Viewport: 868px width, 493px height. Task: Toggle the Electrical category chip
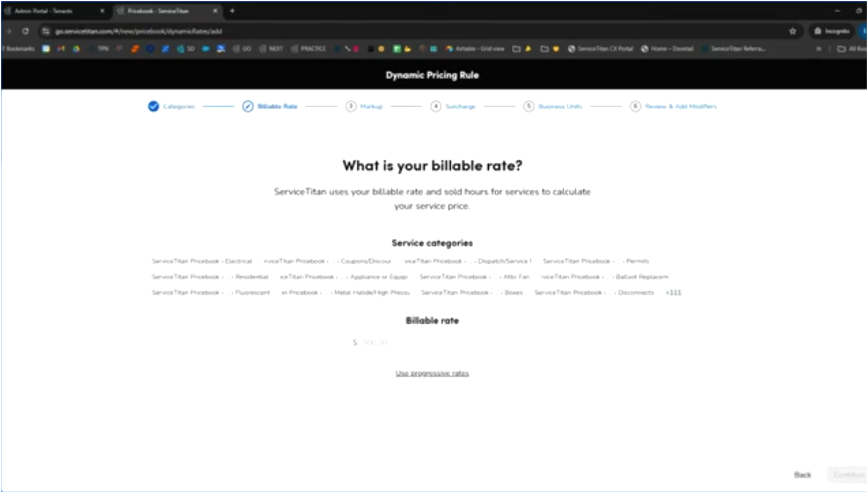[x=201, y=261]
